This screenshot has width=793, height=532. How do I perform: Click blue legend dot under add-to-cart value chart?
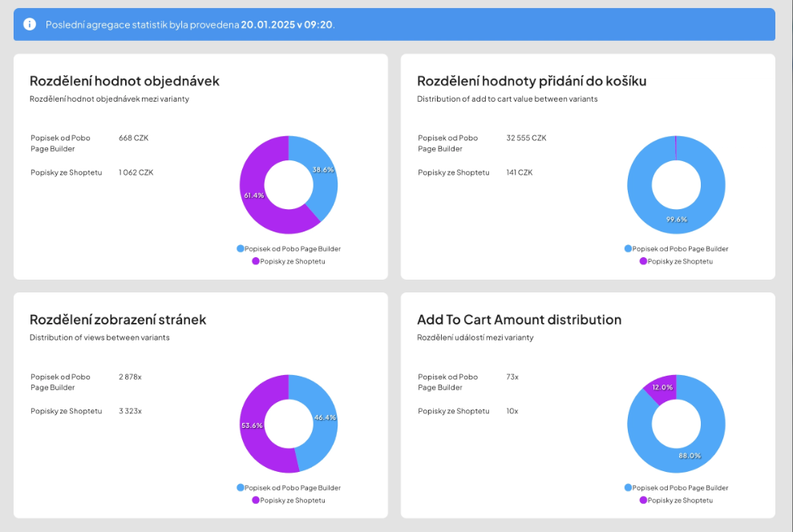tap(628, 248)
